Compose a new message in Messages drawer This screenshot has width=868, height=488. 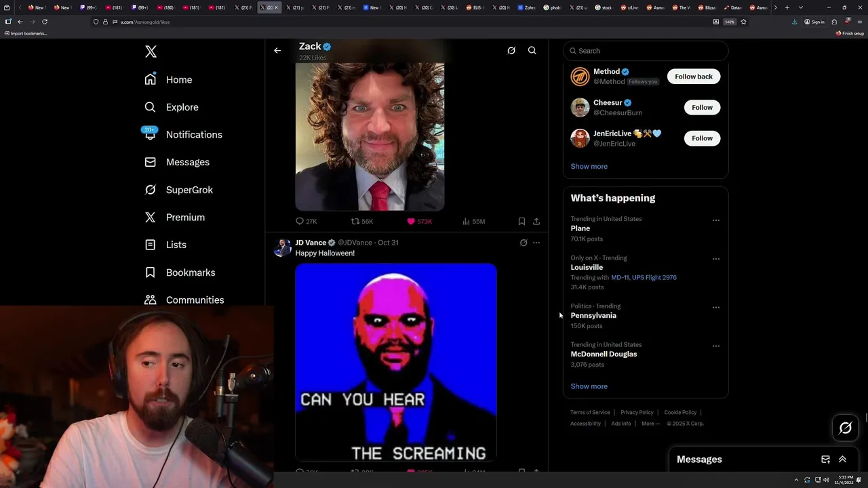pyautogui.click(x=825, y=460)
